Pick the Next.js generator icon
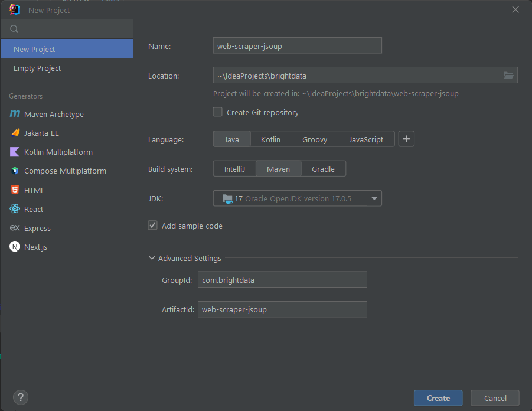The height and width of the screenshot is (411, 532). pyautogui.click(x=15, y=247)
